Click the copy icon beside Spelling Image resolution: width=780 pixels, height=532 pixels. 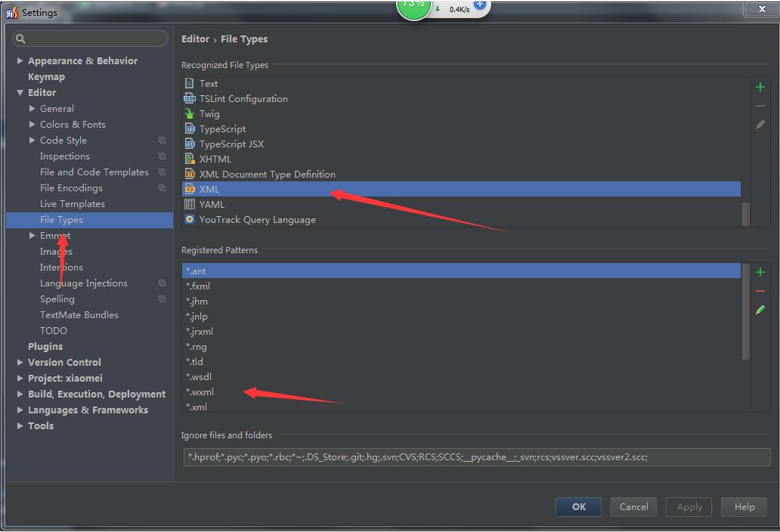pos(162,298)
